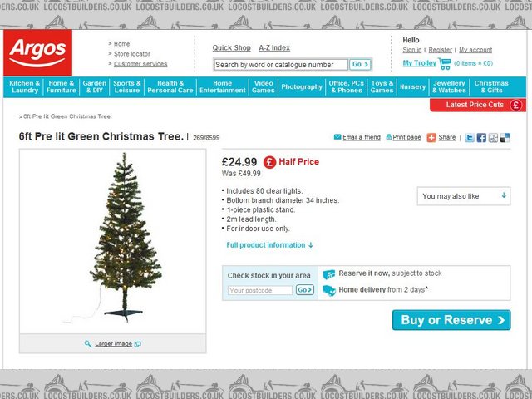Viewport: 532px width, 399px height.
Task: Open the Garden & DIY category
Action: pyautogui.click(x=94, y=86)
